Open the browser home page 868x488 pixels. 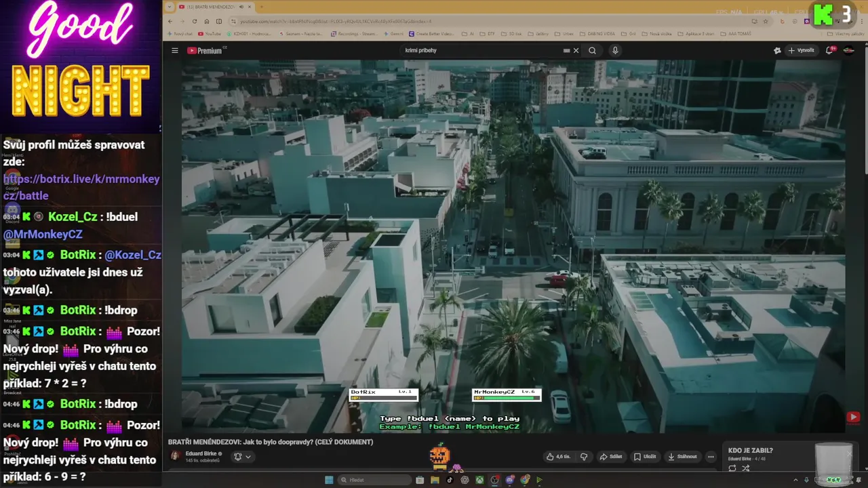coord(207,21)
